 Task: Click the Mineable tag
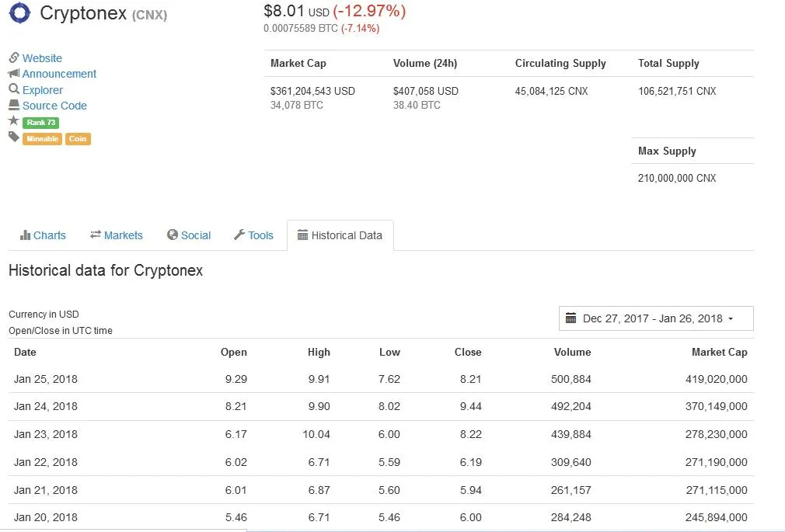pos(43,138)
